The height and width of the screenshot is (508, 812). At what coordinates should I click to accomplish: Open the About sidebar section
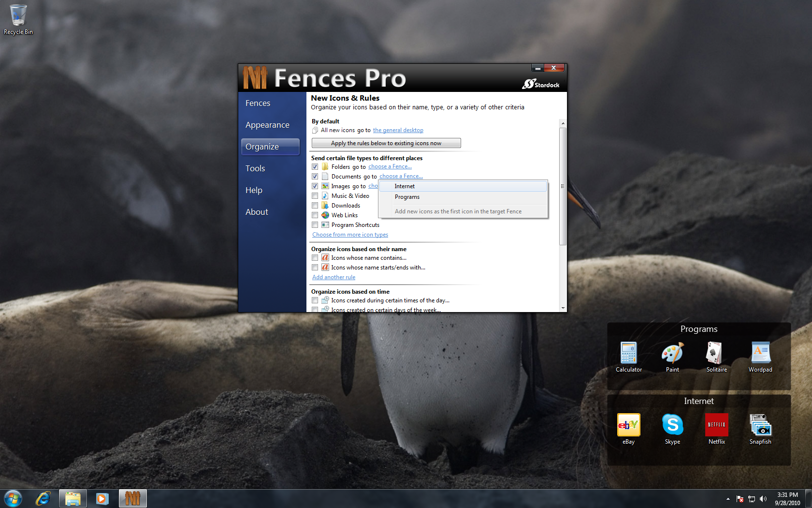point(271,212)
